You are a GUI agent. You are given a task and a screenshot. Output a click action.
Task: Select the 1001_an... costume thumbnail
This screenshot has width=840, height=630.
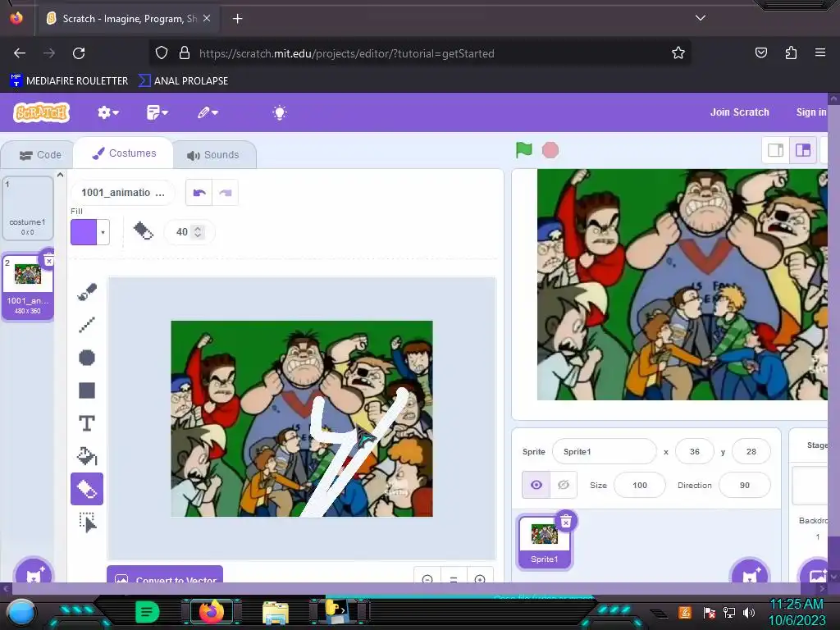coord(28,286)
